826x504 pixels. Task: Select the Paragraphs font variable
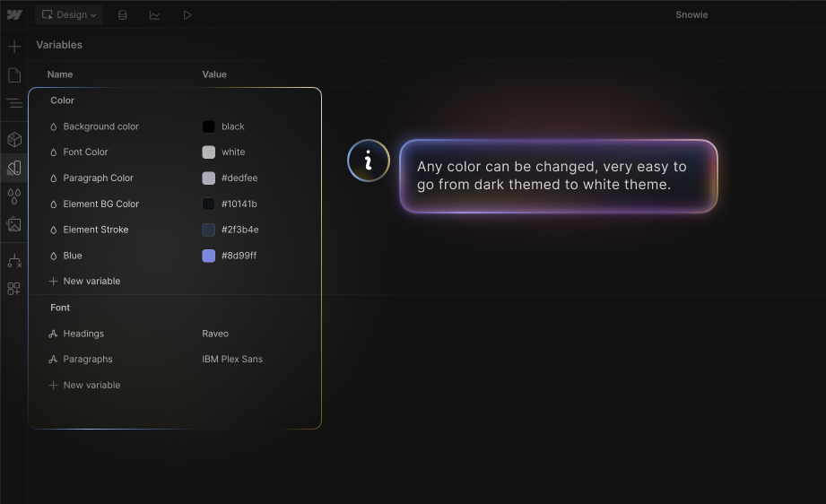pos(88,360)
